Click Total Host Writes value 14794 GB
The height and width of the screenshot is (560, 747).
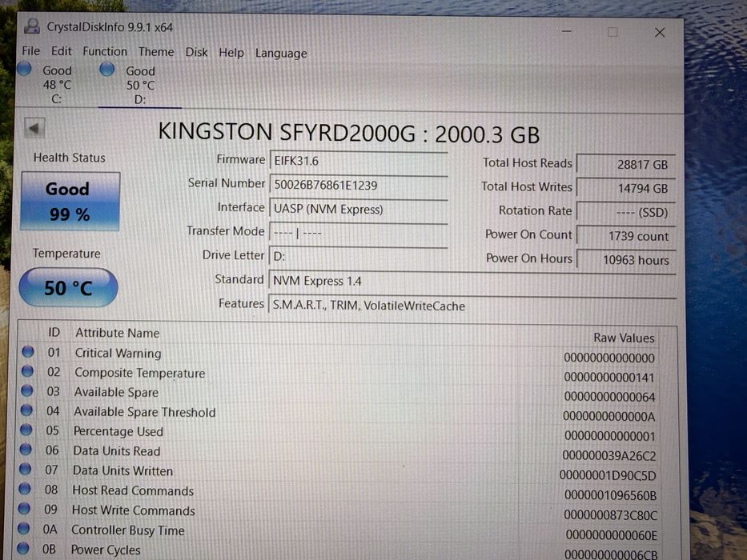tap(626, 188)
